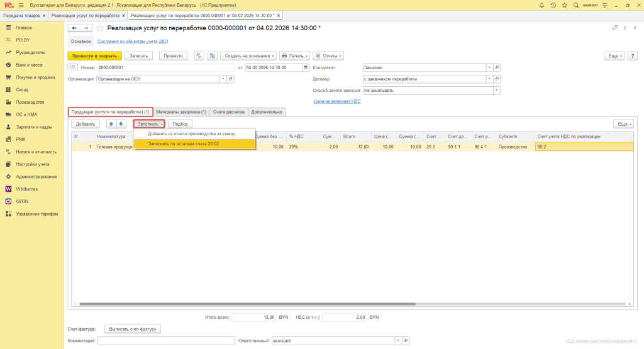Image resolution: width=644 pixels, height=349 pixels.
Task: Move row down with blue arrow
Action: [121, 124]
